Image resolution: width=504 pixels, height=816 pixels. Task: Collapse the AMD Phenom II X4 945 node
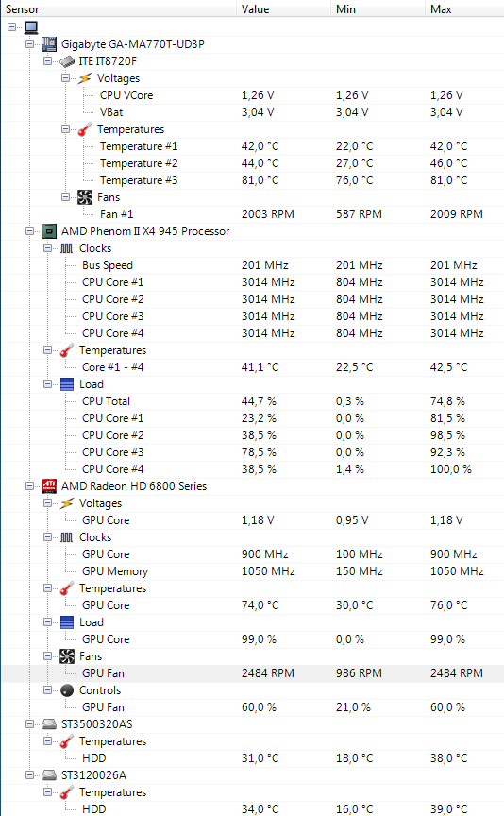point(29,231)
